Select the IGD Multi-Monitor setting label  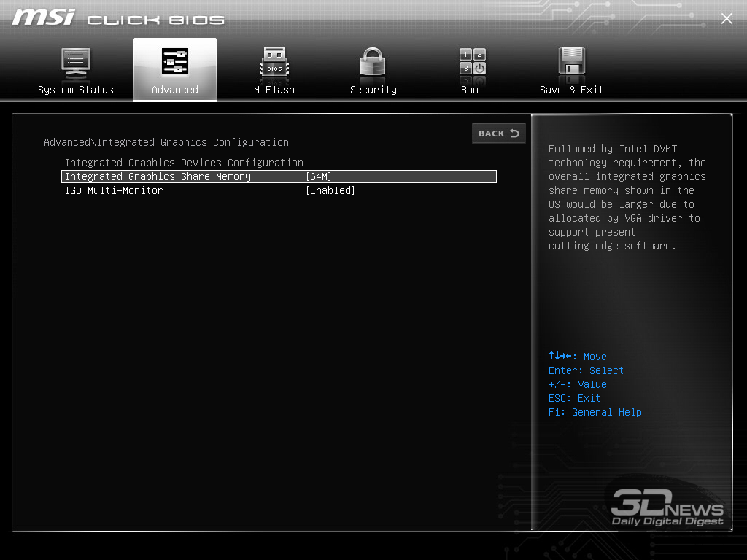point(114,190)
